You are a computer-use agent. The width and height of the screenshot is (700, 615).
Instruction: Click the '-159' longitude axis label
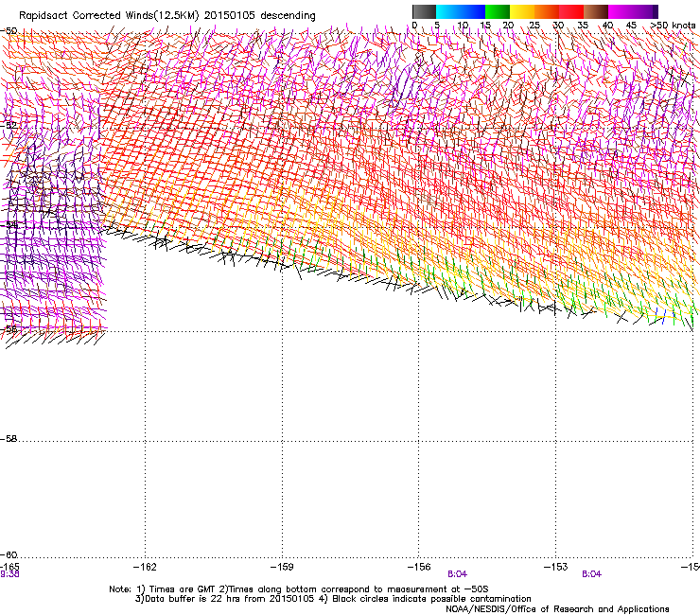282,567
